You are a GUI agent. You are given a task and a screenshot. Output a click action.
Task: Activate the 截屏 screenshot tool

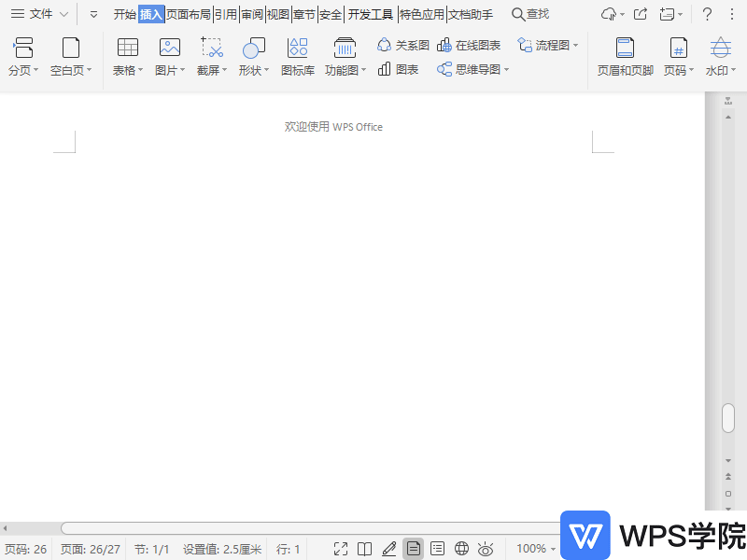click(x=211, y=54)
